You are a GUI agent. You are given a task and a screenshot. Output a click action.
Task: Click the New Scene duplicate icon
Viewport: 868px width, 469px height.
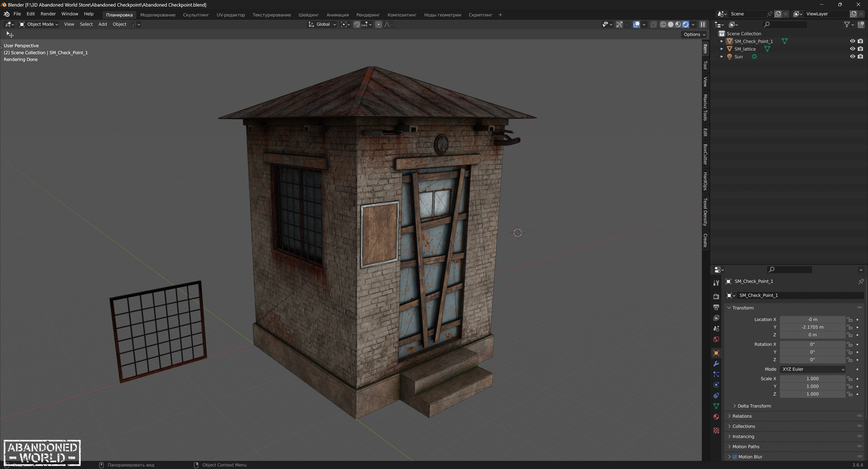778,14
